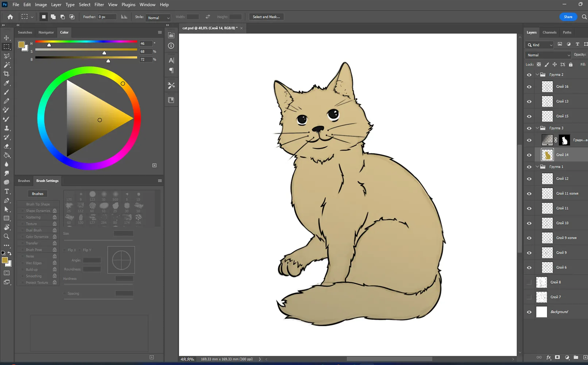Show hidden layer Слой 7
This screenshot has width=588, height=365.
(529, 297)
